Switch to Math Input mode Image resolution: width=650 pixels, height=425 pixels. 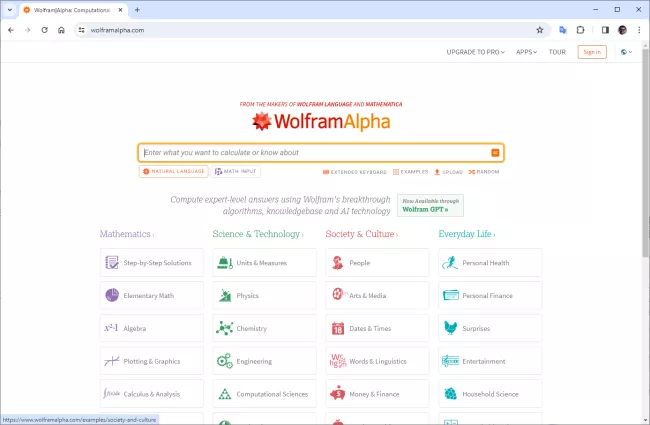(x=236, y=171)
